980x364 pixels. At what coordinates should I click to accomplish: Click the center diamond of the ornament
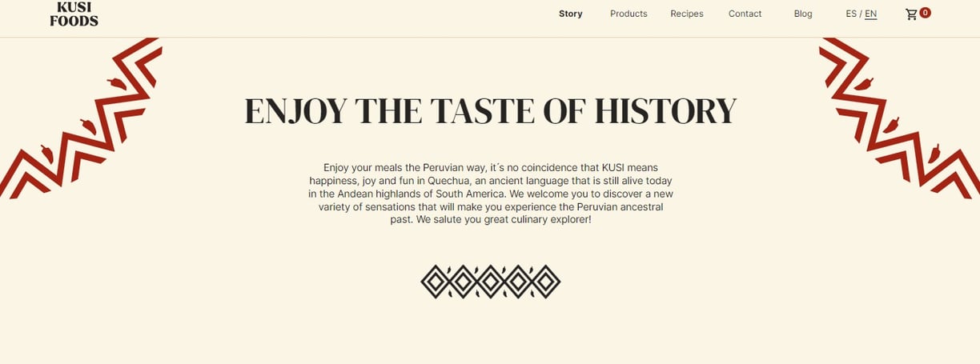point(490,282)
